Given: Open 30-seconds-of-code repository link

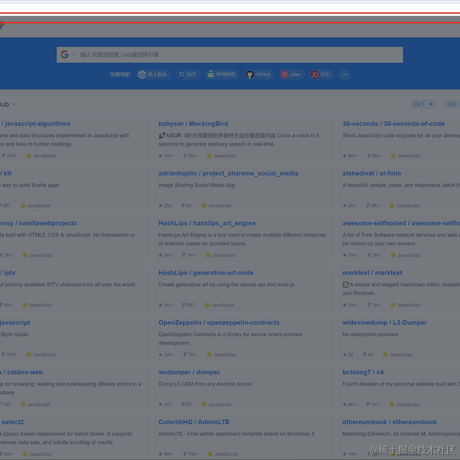Looking at the screenshot, I should (x=394, y=124).
